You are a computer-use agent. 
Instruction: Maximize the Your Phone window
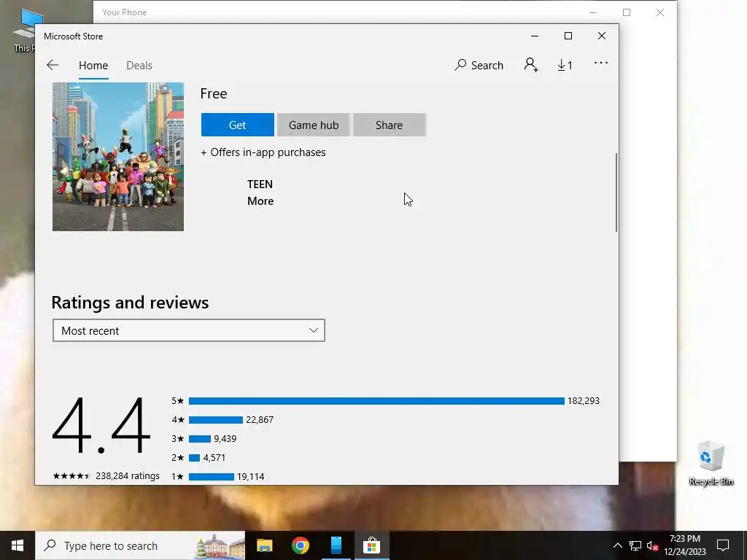coord(627,12)
